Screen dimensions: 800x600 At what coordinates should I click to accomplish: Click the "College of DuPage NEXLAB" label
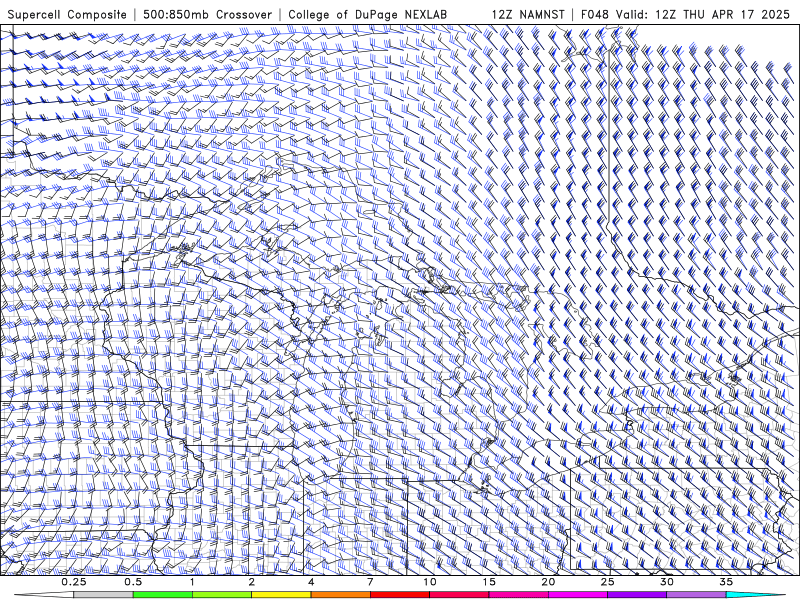(x=367, y=14)
